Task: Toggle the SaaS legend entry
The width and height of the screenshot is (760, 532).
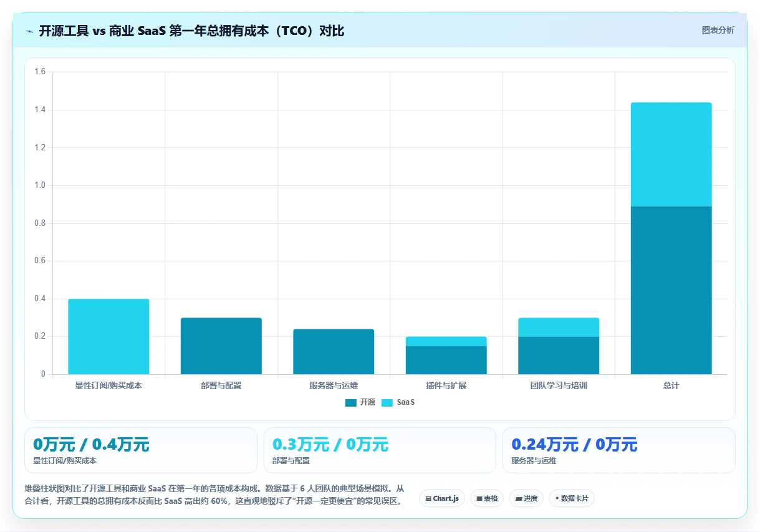Action: tap(398, 402)
